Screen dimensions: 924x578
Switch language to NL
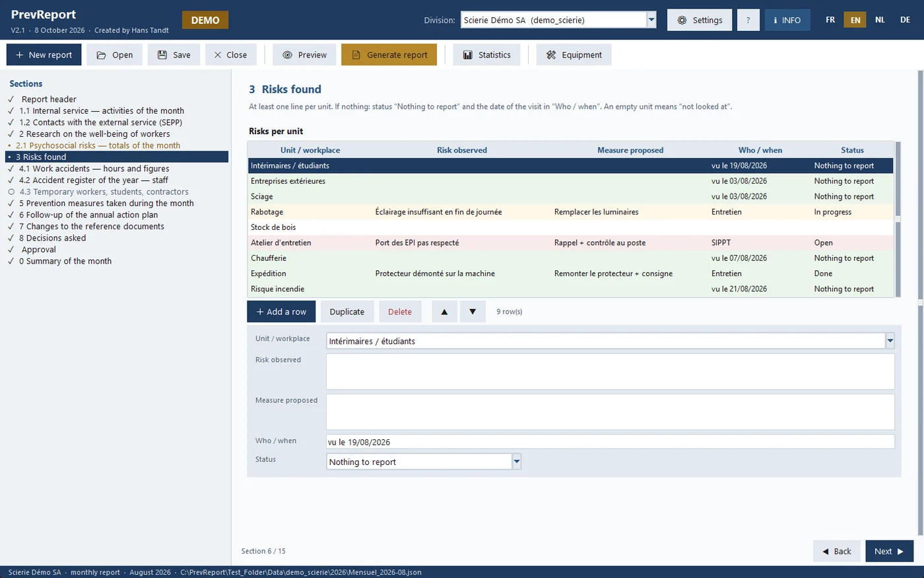tap(880, 20)
